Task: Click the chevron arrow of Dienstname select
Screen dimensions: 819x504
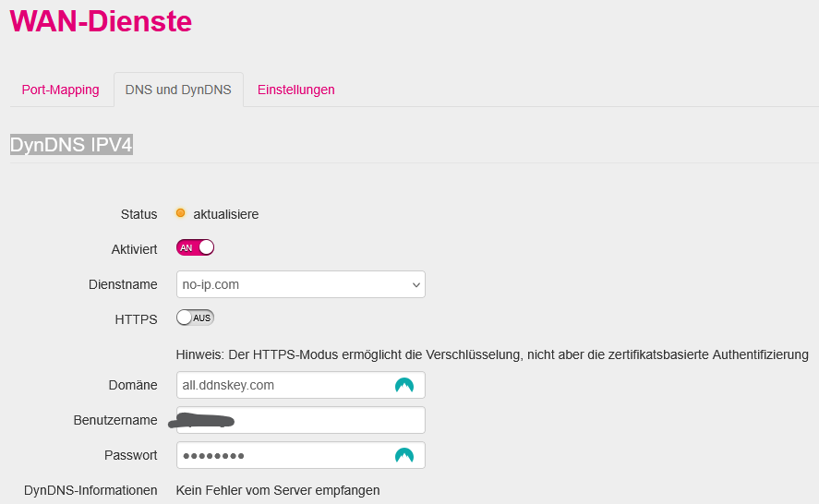Action: pos(416,285)
